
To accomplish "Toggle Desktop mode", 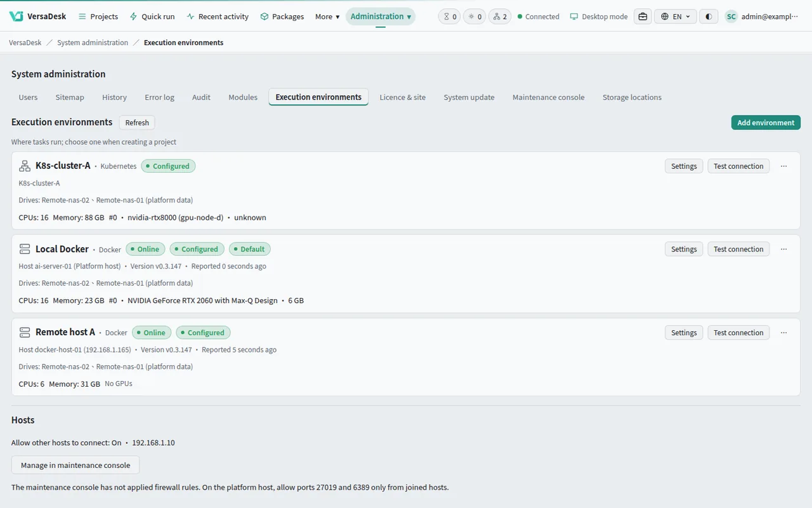I will tap(599, 17).
